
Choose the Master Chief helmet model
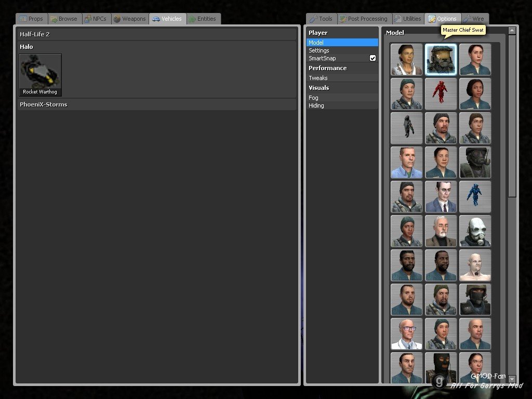[x=441, y=59]
